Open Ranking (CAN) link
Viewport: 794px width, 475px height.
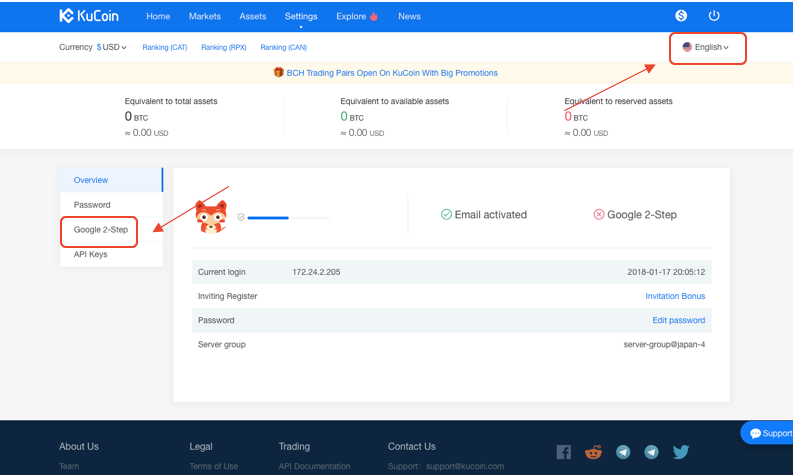pyautogui.click(x=284, y=47)
